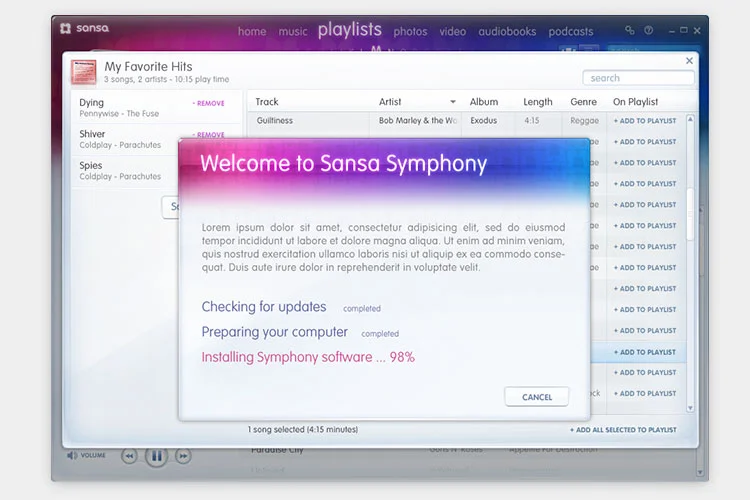The image size is (750, 500).
Task: Sort by the Length column header
Action: pyautogui.click(x=538, y=102)
